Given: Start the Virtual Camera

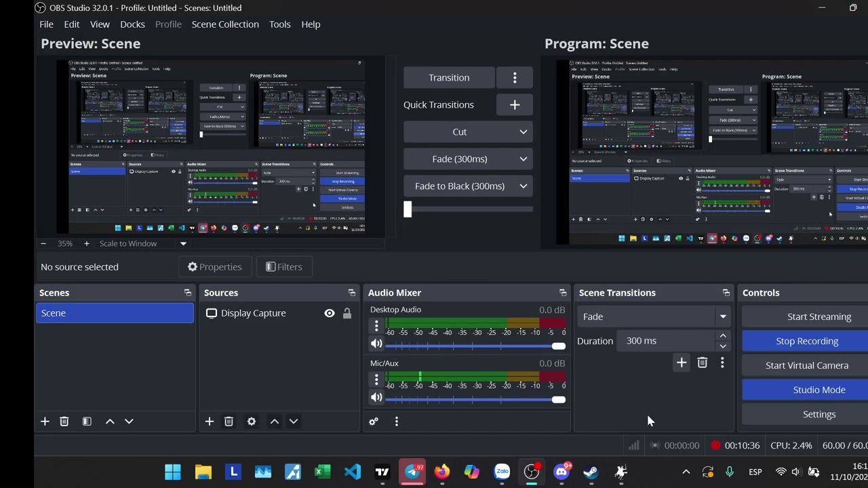Looking at the screenshot, I should [x=806, y=365].
